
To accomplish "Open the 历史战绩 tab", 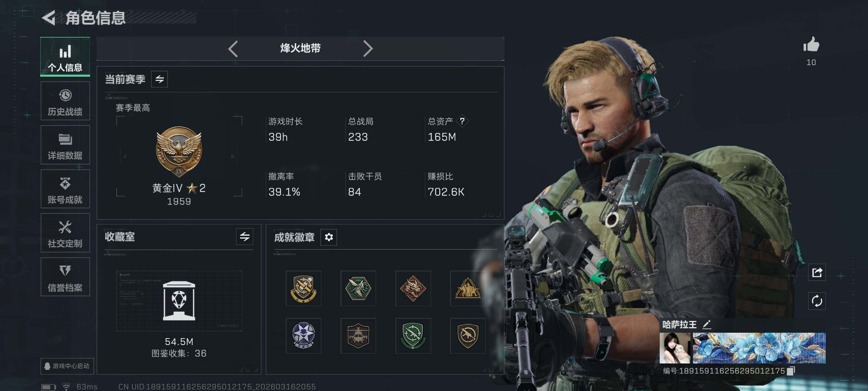I will tap(65, 101).
